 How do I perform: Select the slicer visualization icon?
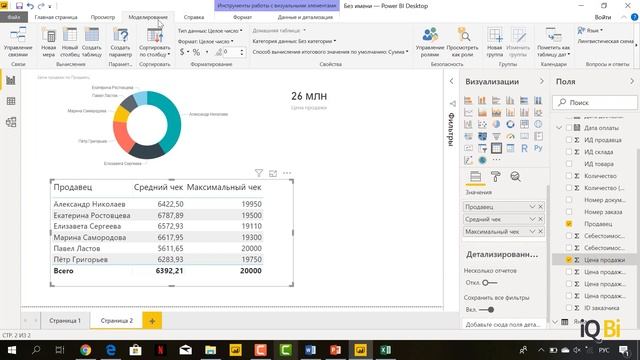point(482,148)
